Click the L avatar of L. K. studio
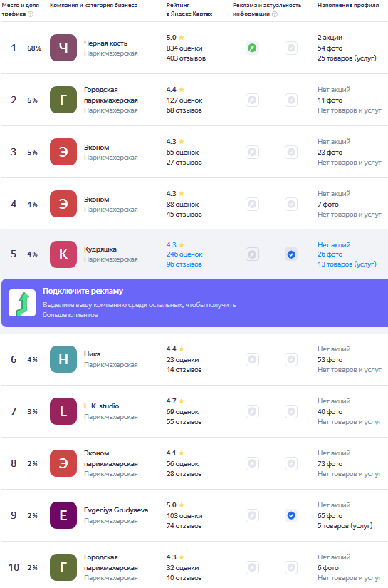The image size is (388, 588). 63,411
